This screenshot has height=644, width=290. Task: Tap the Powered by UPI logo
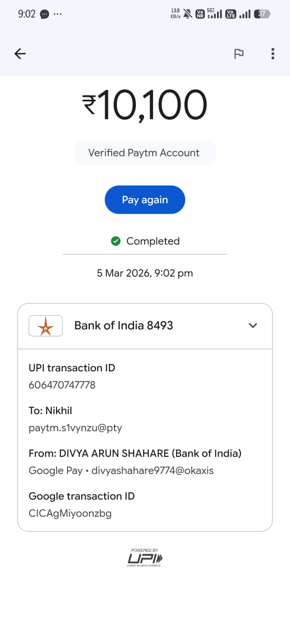145,558
